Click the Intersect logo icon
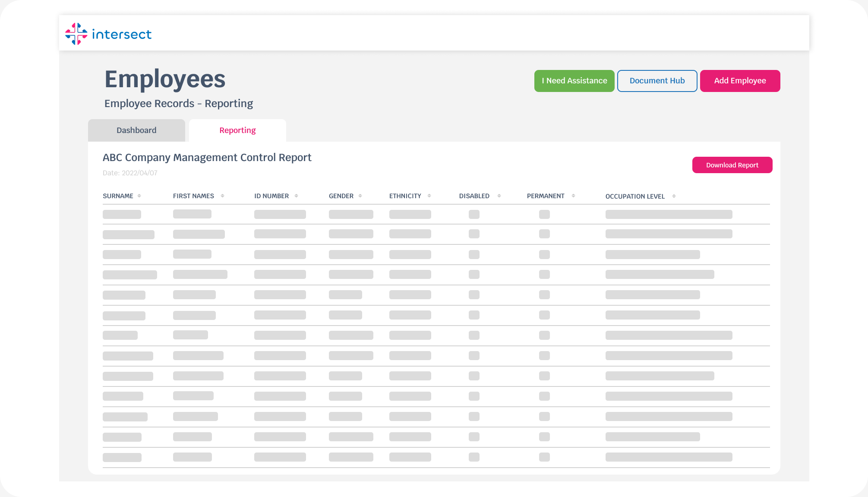Viewport: 868px width, 497px height. 76,34
